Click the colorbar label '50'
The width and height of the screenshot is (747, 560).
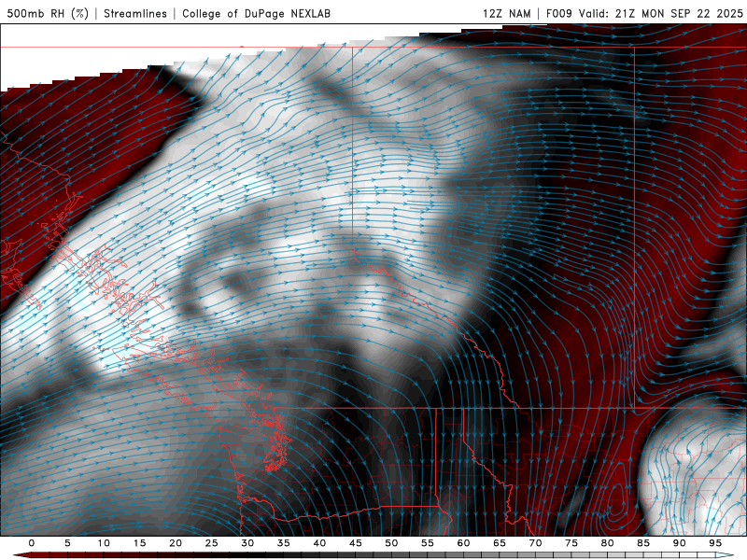pos(391,543)
